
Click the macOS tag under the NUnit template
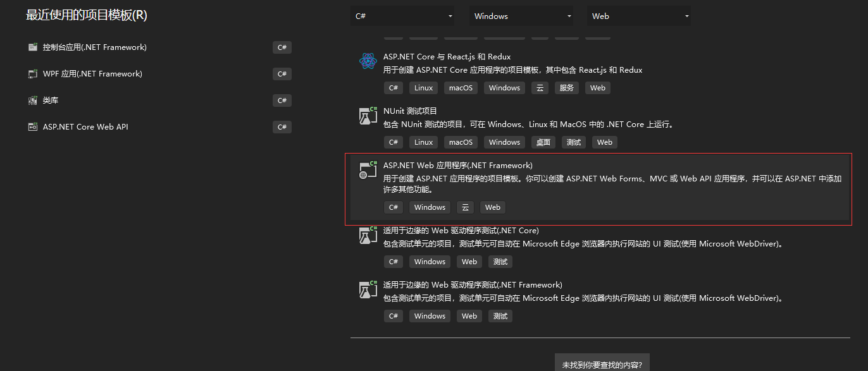461,142
